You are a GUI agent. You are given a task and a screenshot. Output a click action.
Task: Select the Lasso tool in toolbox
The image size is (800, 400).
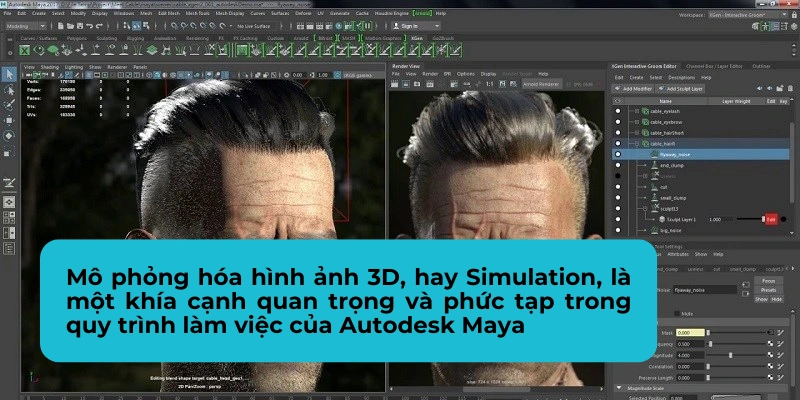click(x=9, y=90)
